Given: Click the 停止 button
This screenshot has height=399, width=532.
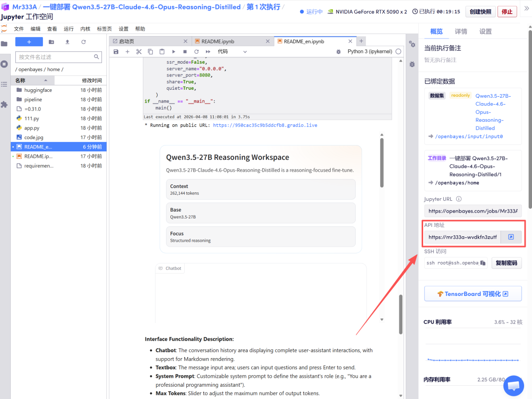Looking at the screenshot, I should coord(507,11).
